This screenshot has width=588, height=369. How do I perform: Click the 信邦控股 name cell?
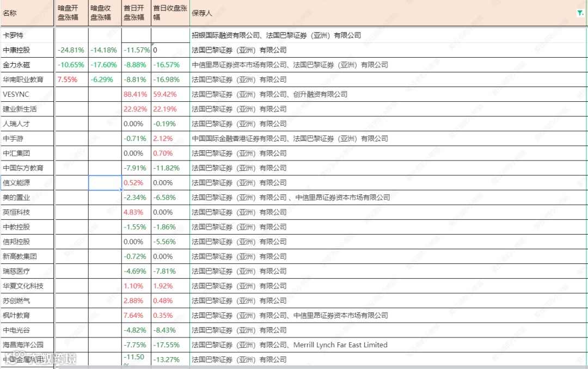point(27,242)
